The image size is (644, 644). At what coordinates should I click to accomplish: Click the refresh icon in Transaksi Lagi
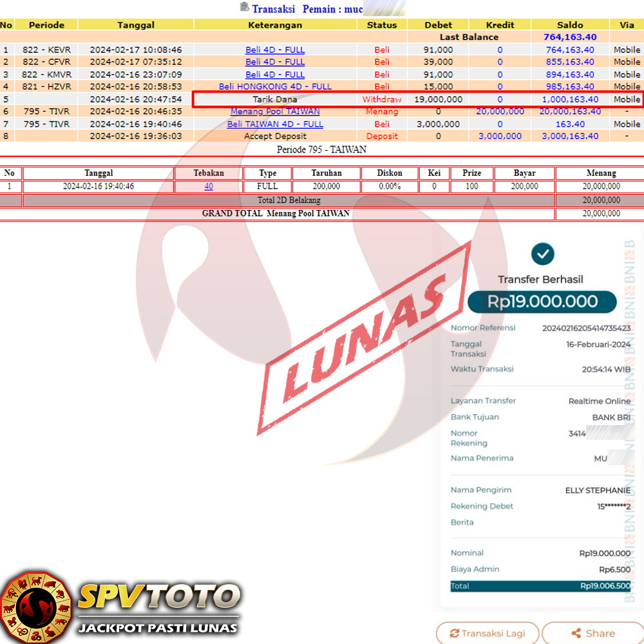454,633
